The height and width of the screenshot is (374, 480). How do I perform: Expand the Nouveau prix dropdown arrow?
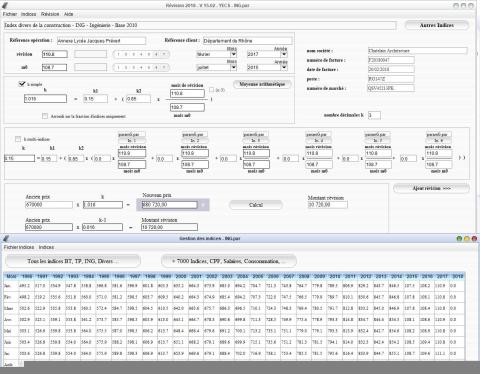click(x=203, y=205)
